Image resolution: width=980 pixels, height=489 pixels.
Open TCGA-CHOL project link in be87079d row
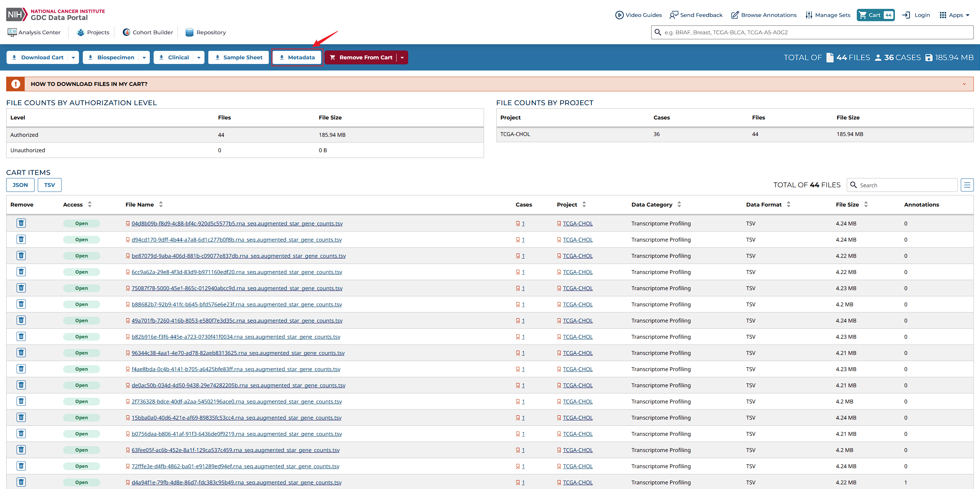pyautogui.click(x=578, y=256)
